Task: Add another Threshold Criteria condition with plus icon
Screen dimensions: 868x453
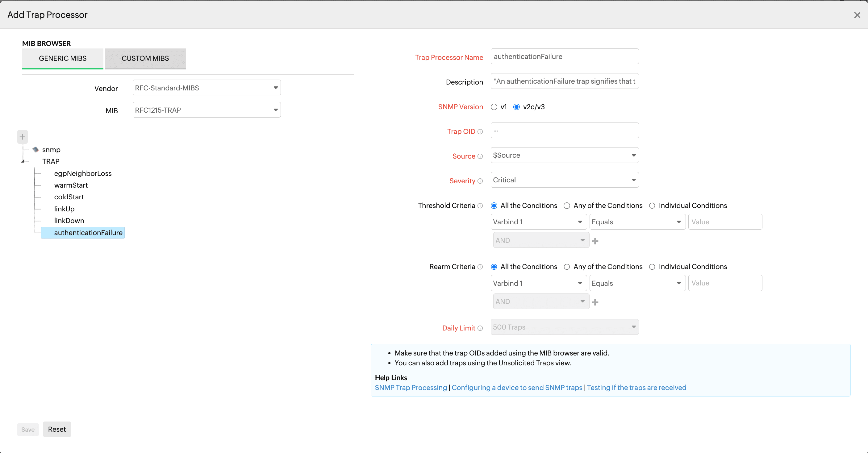Action: point(595,241)
